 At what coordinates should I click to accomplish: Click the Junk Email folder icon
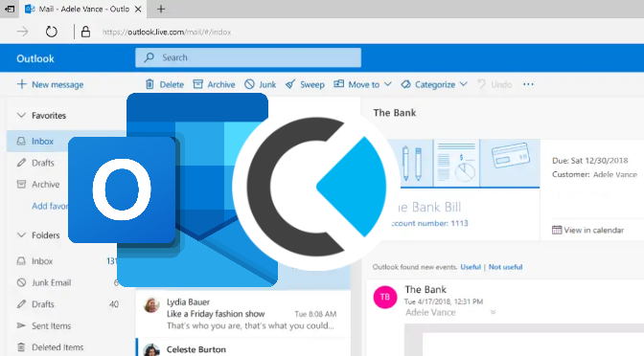[21, 282]
